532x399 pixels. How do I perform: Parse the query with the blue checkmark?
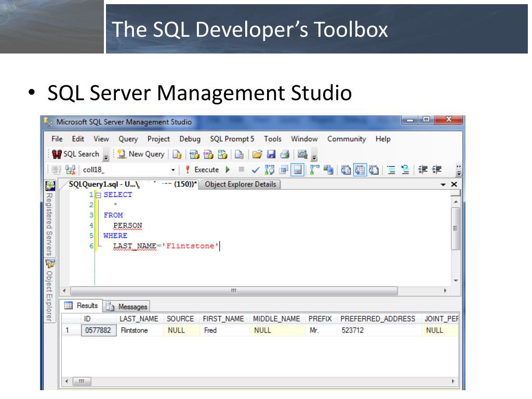coord(256,170)
